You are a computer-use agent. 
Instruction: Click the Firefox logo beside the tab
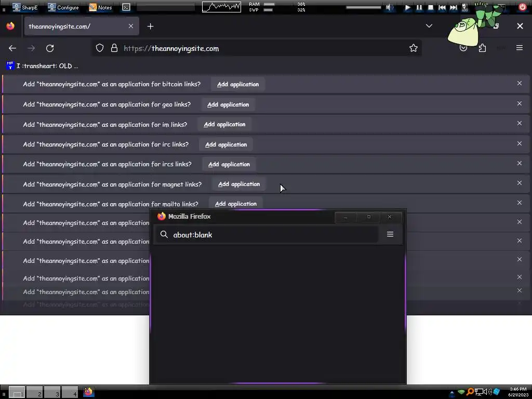click(x=10, y=26)
